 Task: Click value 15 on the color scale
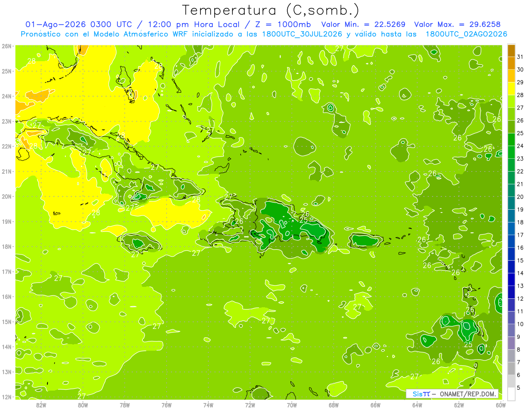pyautogui.click(x=520, y=260)
